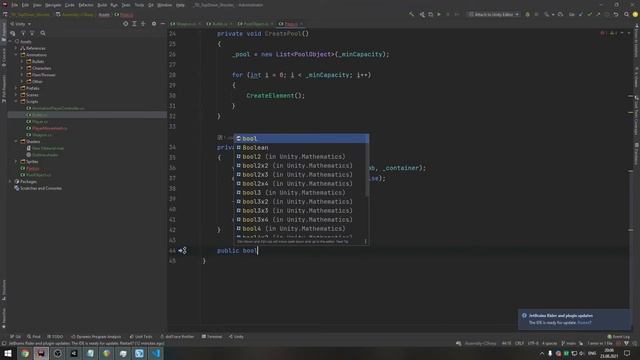The height and width of the screenshot is (360, 640).
Task: Expand the References node in tree
Action: click(x=16, y=48)
